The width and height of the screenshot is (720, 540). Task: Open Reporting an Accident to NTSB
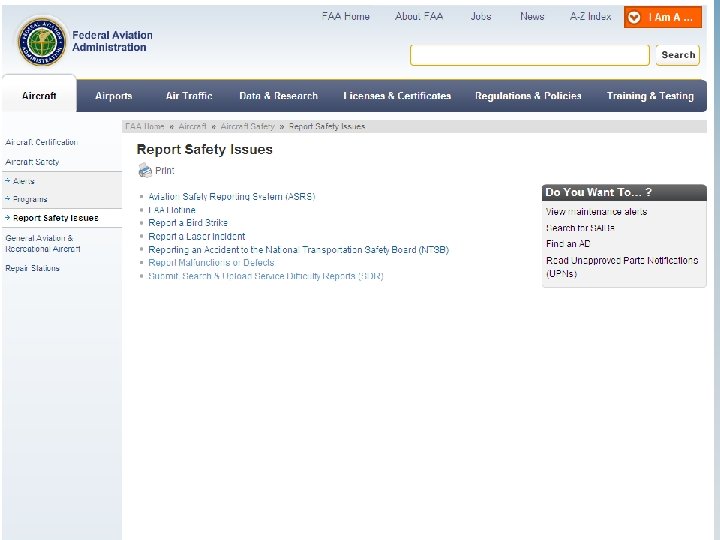[x=298, y=250]
